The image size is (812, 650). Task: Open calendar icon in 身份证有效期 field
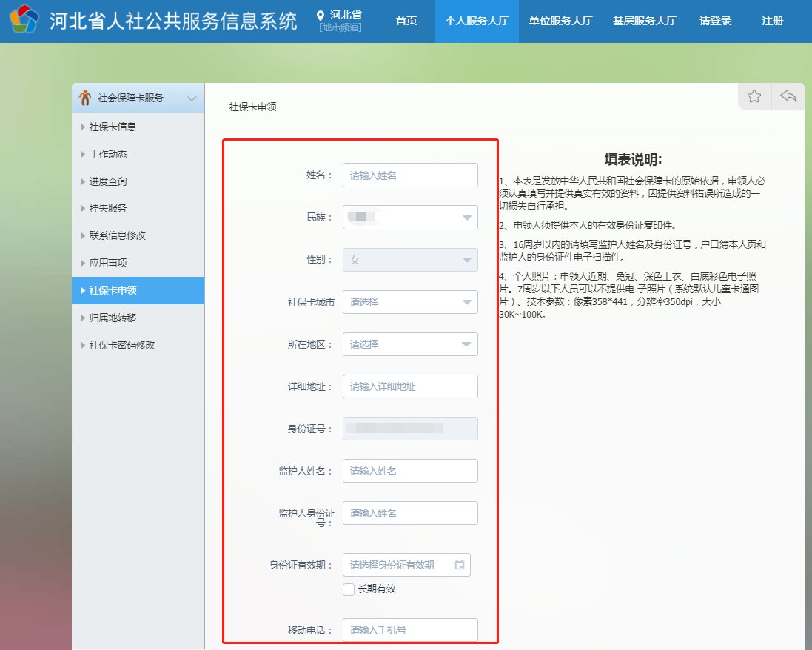click(x=460, y=565)
